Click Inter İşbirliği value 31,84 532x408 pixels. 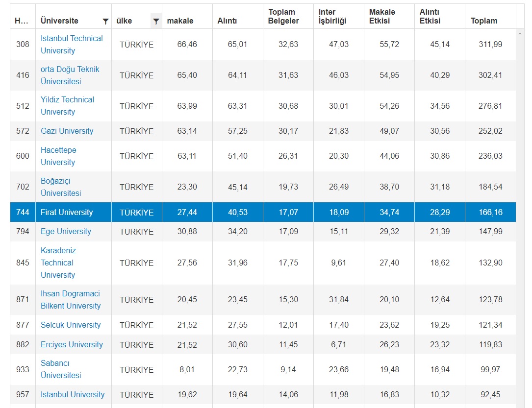pyautogui.click(x=339, y=300)
